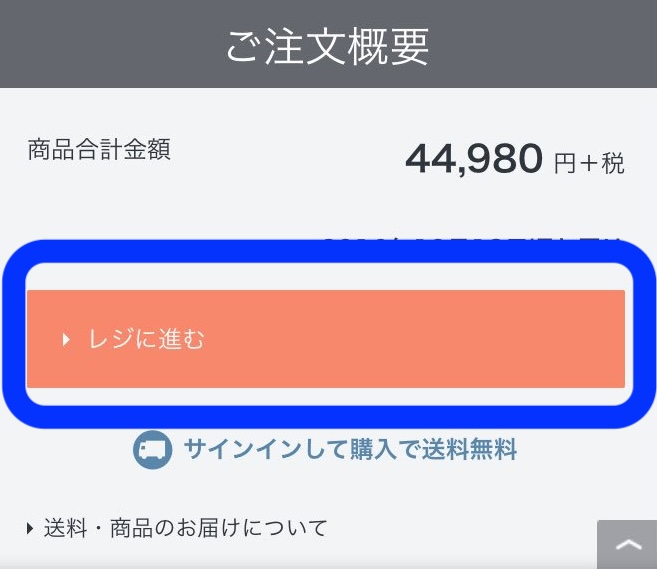Click the small arrow on レジに進む button

point(66,340)
